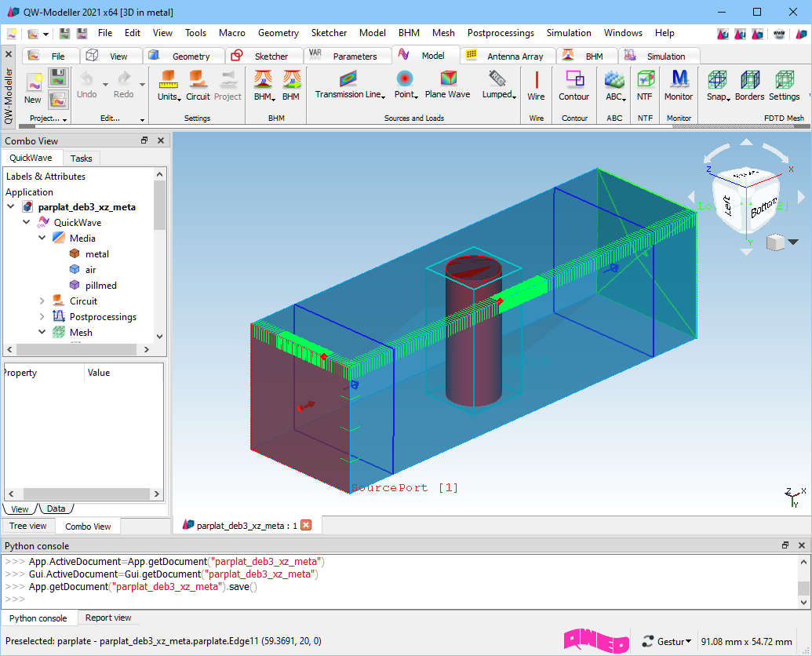Select the Lumped element tool
812x656 pixels.
[499, 86]
